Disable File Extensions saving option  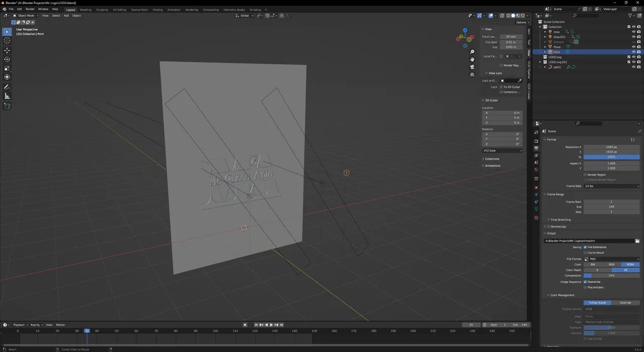[x=586, y=247]
